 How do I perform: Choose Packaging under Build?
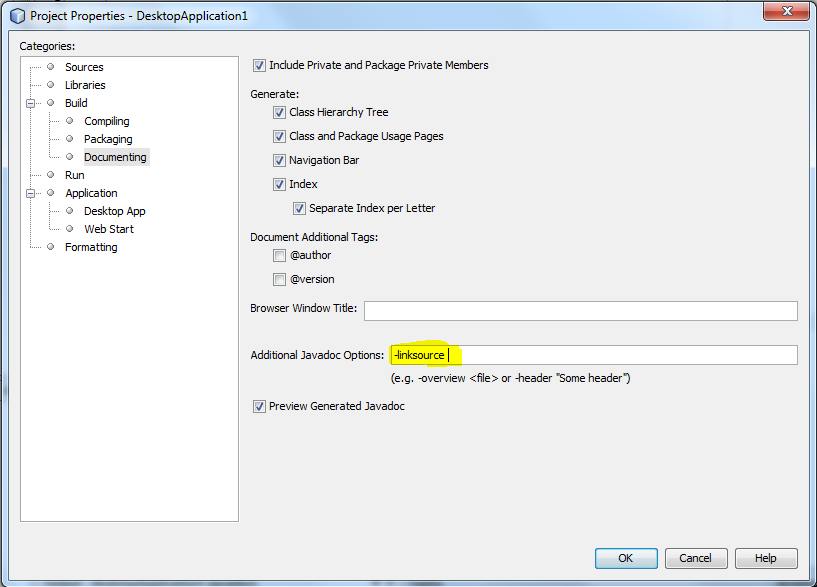[x=108, y=139]
